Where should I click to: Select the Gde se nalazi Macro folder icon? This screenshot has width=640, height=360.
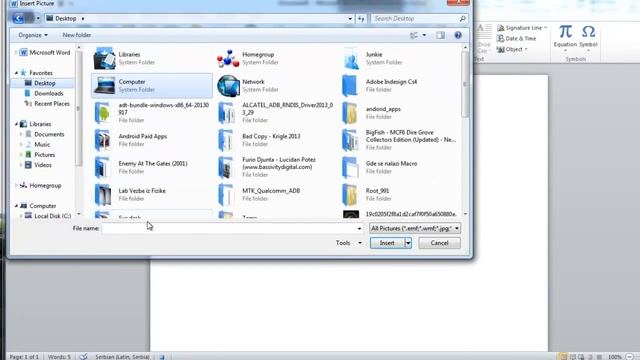point(350,167)
